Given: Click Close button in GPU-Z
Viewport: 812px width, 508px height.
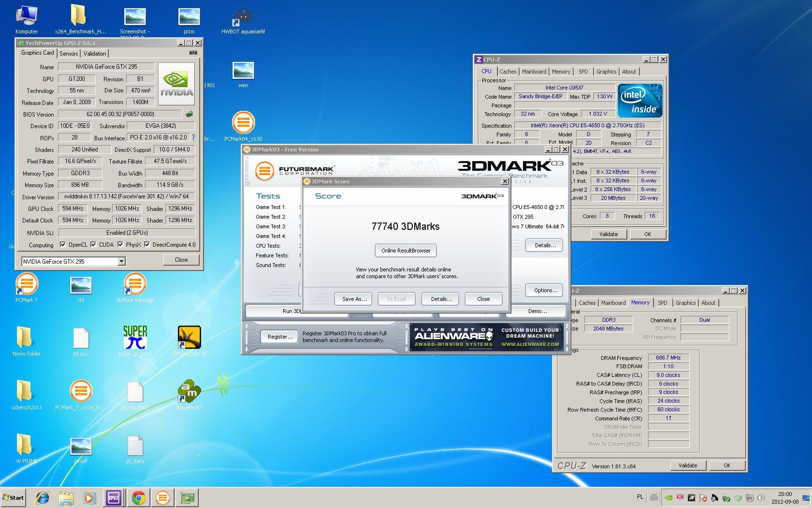Looking at the screenshot, I should click(x=181, y=260).
